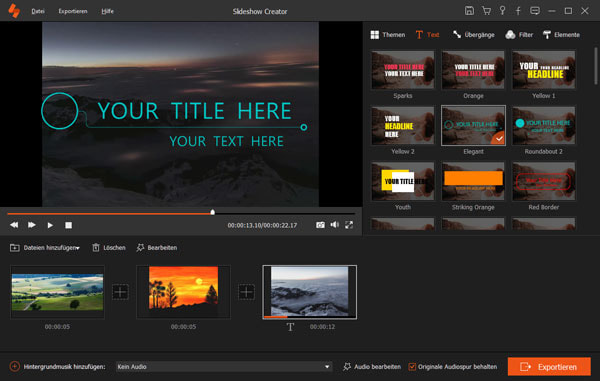Screen dimensions: 600x381
Task: Select the Youth text style
Action: (403, 181)
